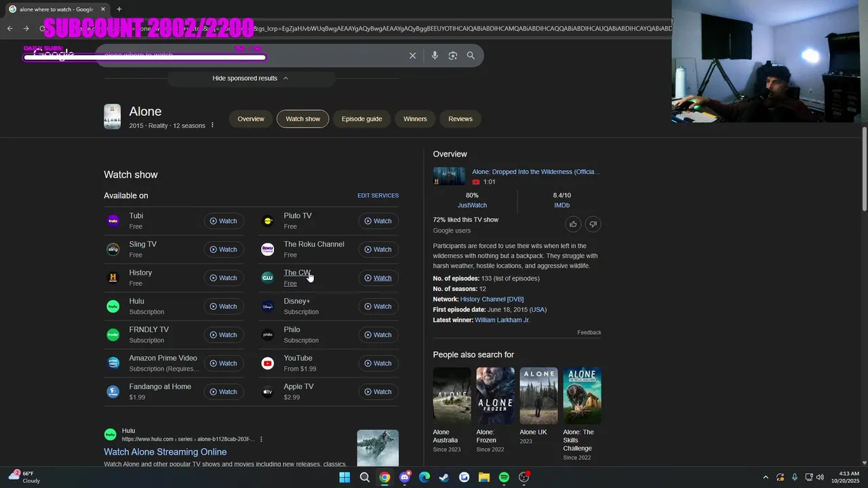Screen dimensions: 868x488
Task: Click the YouTube service logo
Action: 268,363
